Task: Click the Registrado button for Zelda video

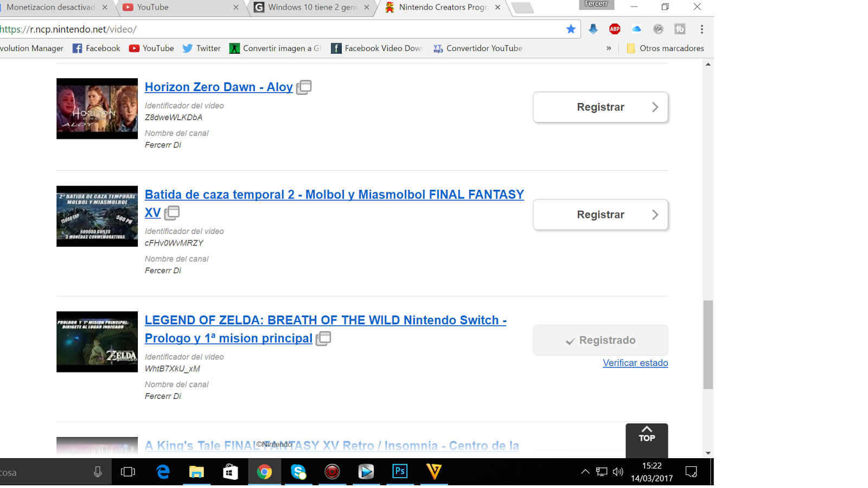Action: [x=601, y=341]
